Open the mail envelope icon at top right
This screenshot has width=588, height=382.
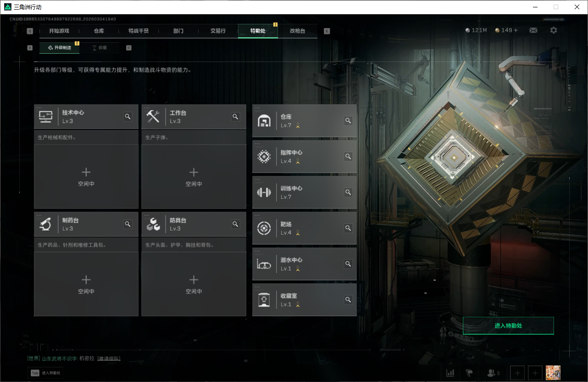[533, 30]
